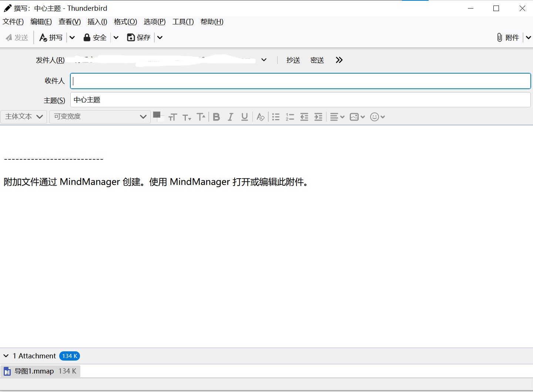Open the Save options dropdown arrow
The image size is (533, 392).
tap(160, 37)
